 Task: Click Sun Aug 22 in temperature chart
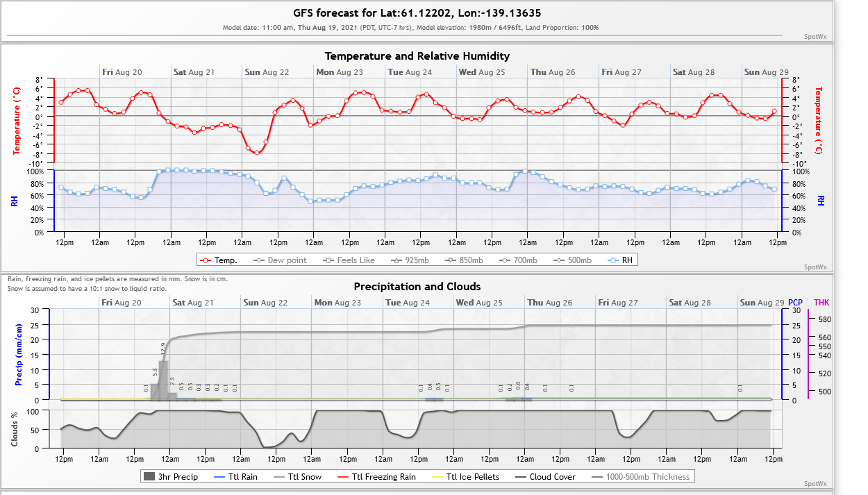(x=266, y=72)
